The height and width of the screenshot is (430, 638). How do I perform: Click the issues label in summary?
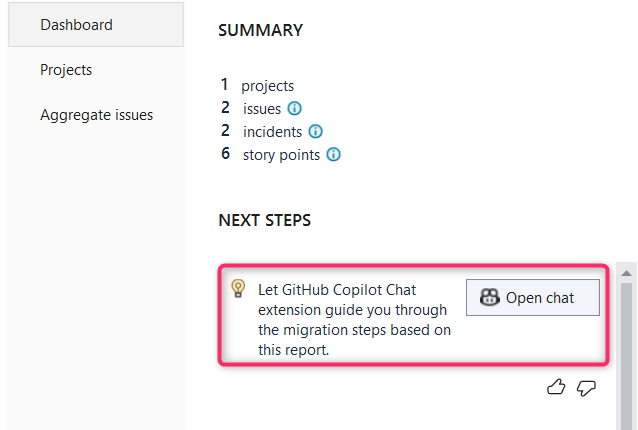pyautogui.click(x=262, y=109)
